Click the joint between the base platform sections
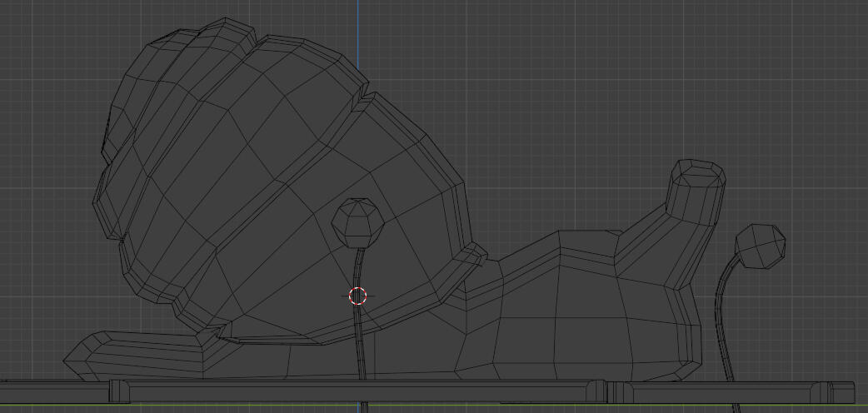Viewport: 868px width, 413px height. click(607, 390)
